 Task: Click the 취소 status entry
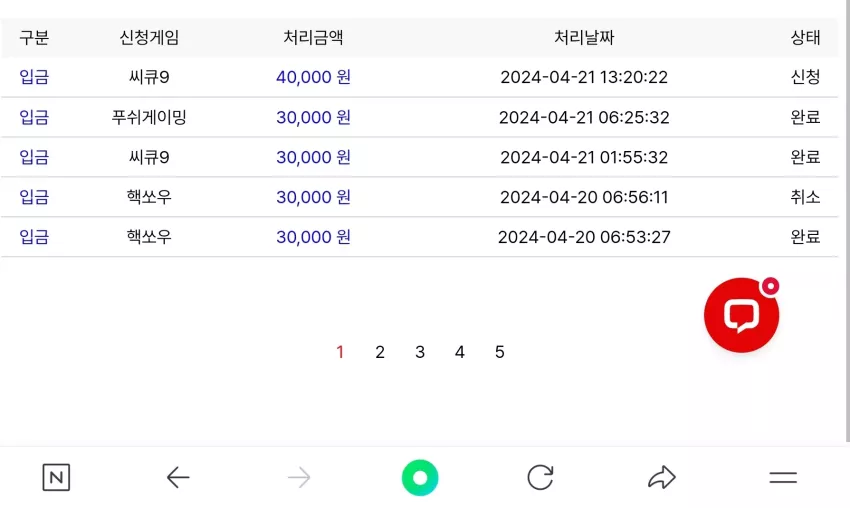pyautogui.click(x=805, y=197)
